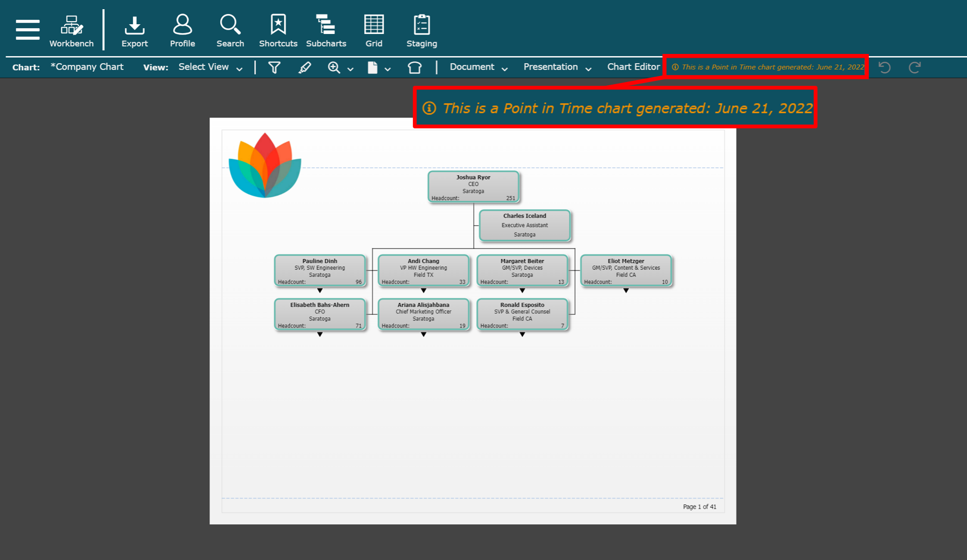
Task: Open the hamburger main menu
Action: click(x=28, y=30)
